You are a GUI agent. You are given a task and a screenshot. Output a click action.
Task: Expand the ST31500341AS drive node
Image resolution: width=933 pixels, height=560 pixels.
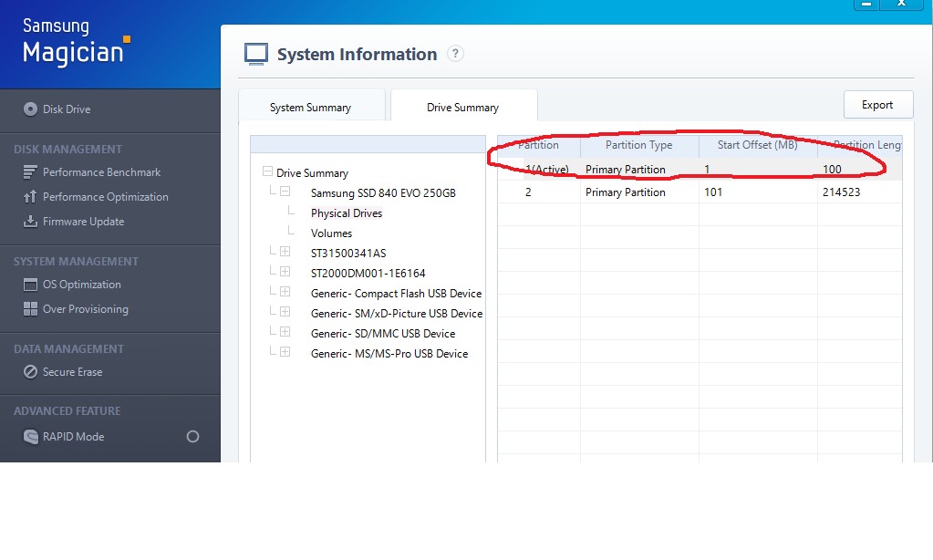[x=285, y=251]
